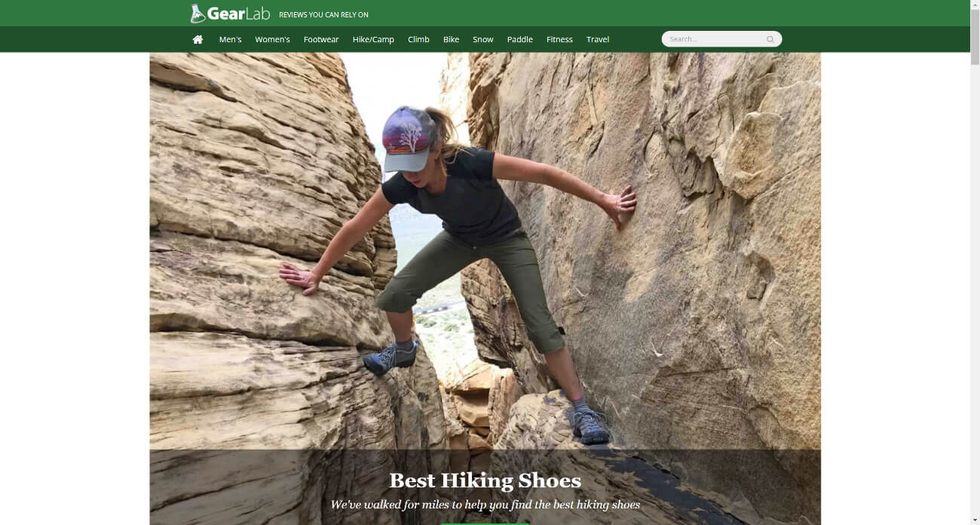
Task: Click the scrollbar up arrow
Action: tap(975, 5)
